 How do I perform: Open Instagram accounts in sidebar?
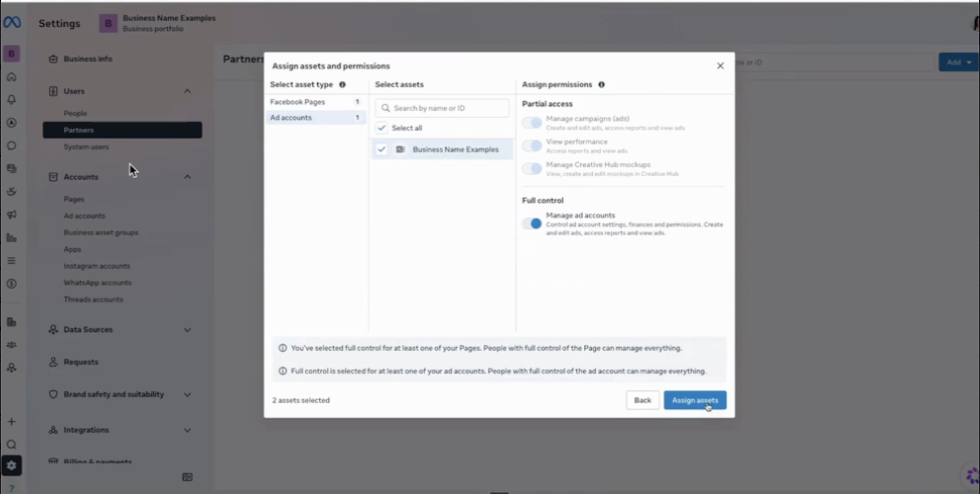pos(97,266)
